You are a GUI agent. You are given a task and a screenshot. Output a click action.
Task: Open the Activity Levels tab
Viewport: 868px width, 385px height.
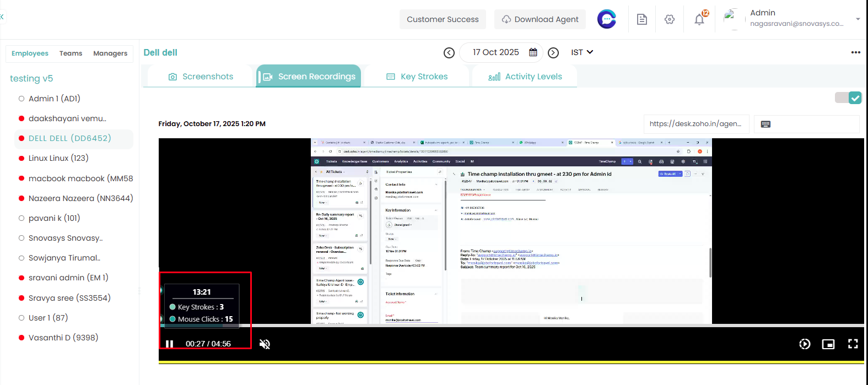tap(525, 77)
